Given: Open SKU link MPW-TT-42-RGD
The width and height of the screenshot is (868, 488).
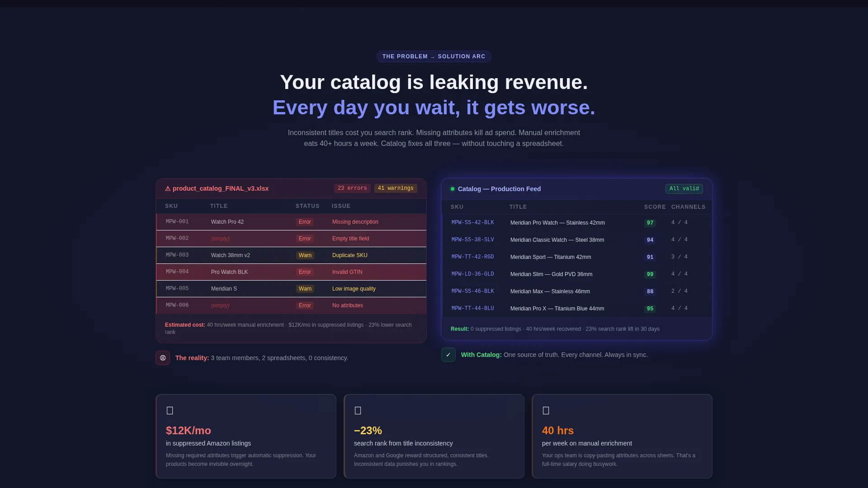Looking at the screenshot, I should tap(472, 257).
